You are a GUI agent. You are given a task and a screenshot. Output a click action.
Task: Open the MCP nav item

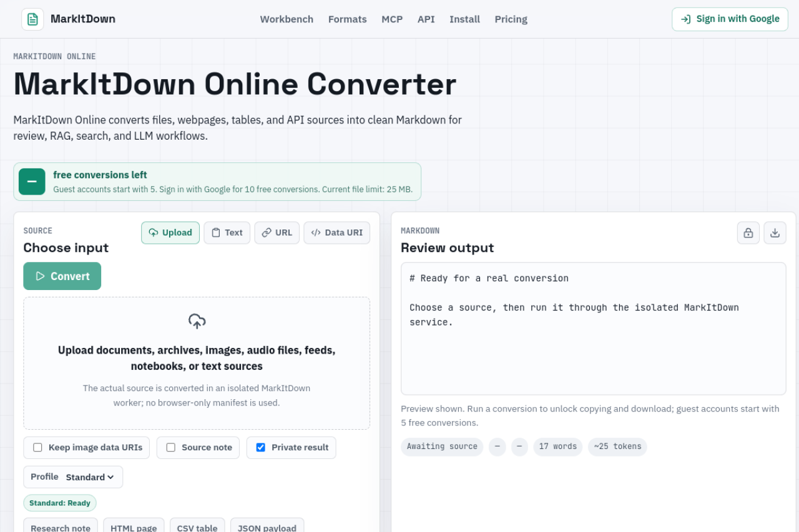(x=392, y=19)
